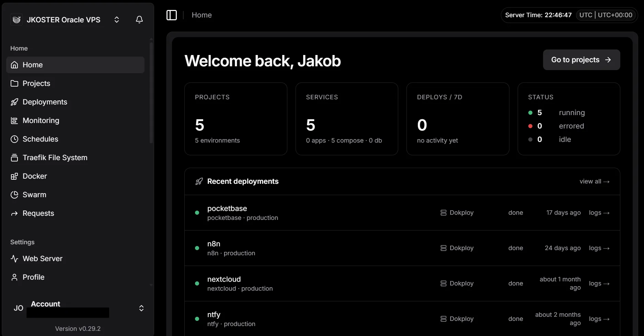Toggle the sidebar panel icon

(172, 15)
